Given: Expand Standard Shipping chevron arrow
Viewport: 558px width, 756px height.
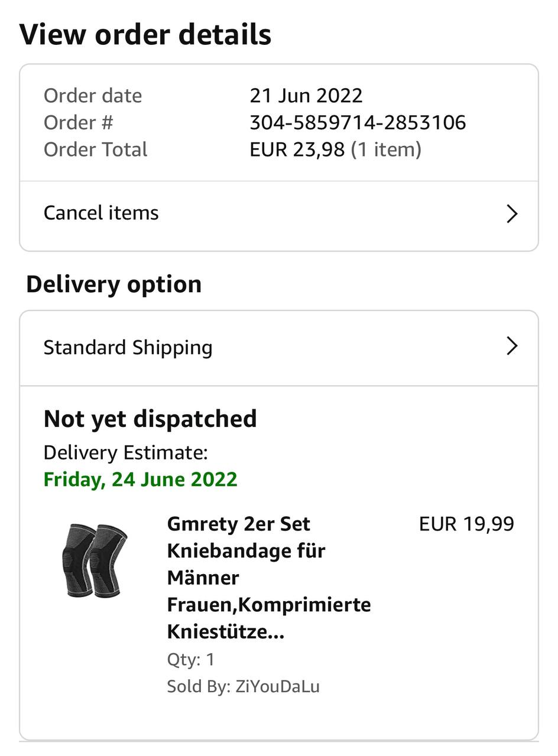Looking at the screenshot, I should coord(512,347).
